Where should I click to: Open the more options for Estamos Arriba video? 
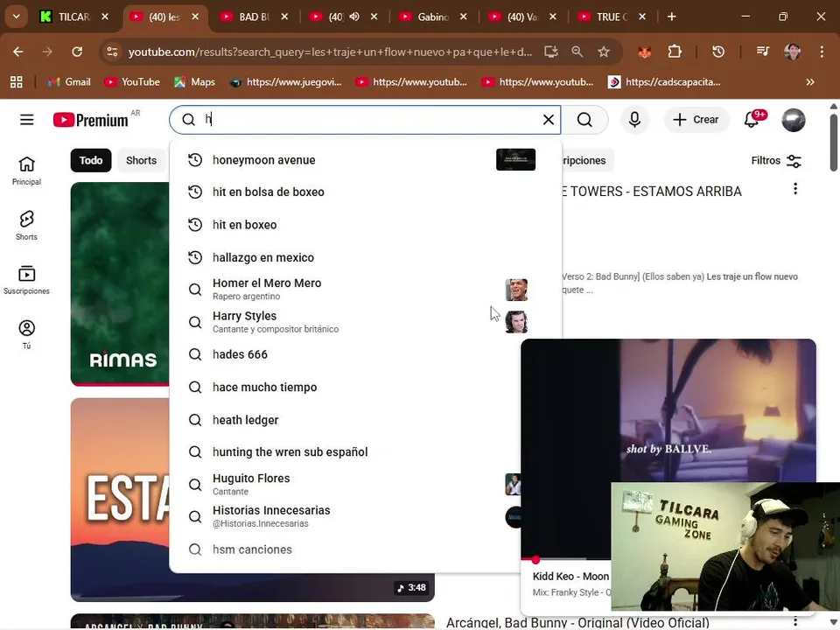(795, 189)
